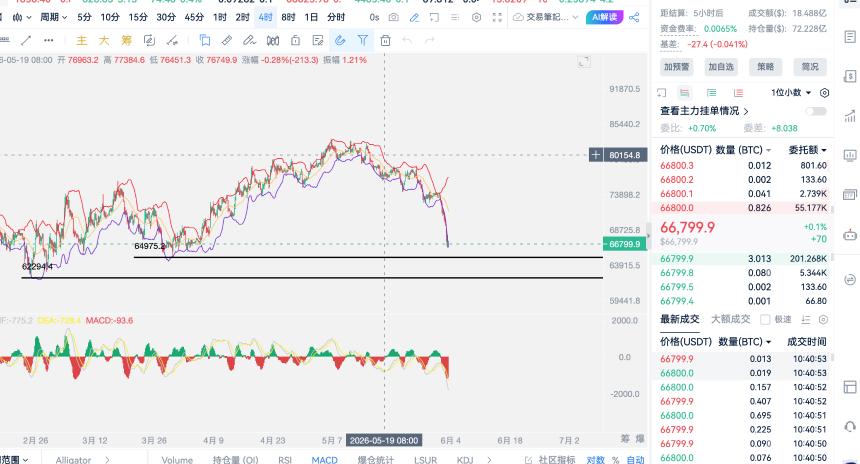Click the chart settings gear icon
Viewport: 860px width, 464px height.
click(x=477, y=18)
